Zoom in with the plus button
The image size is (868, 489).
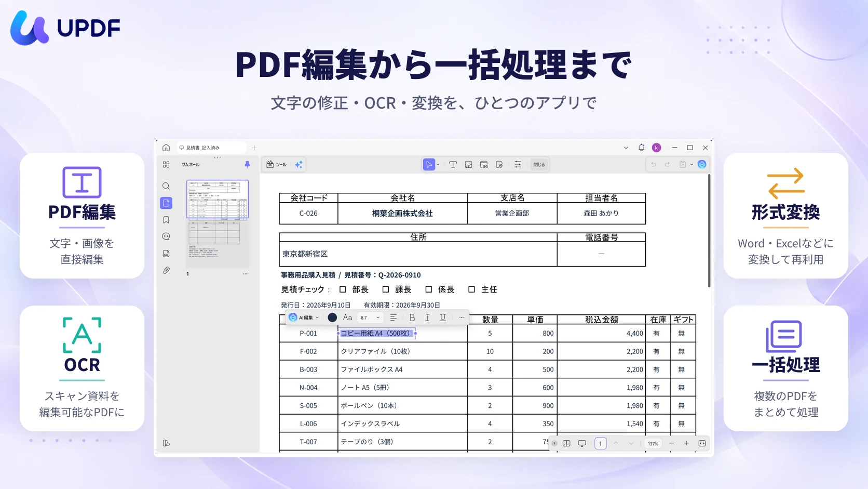[x=686, y=443]
